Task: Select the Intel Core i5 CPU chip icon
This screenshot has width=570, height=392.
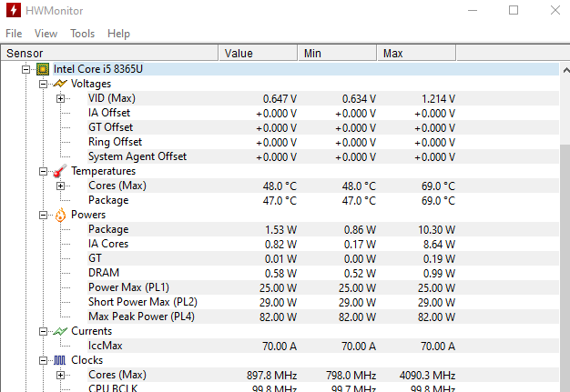Action: (43, 69)
